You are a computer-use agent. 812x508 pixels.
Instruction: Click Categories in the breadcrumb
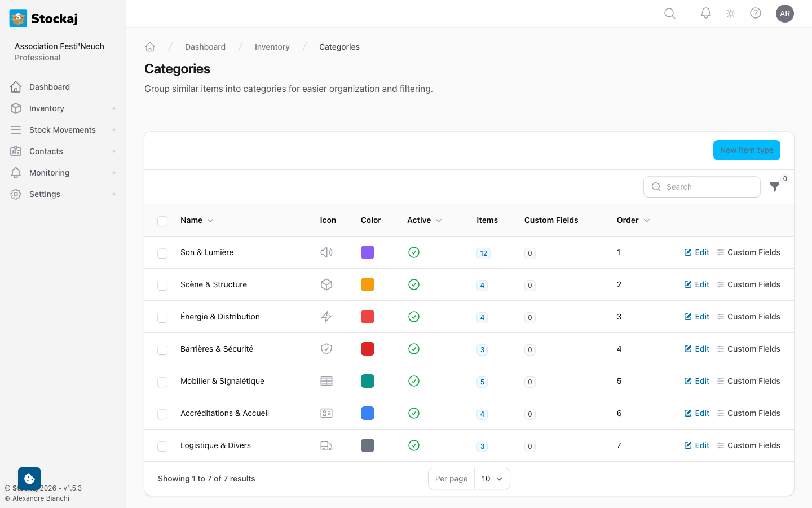[x=339, y=47]
